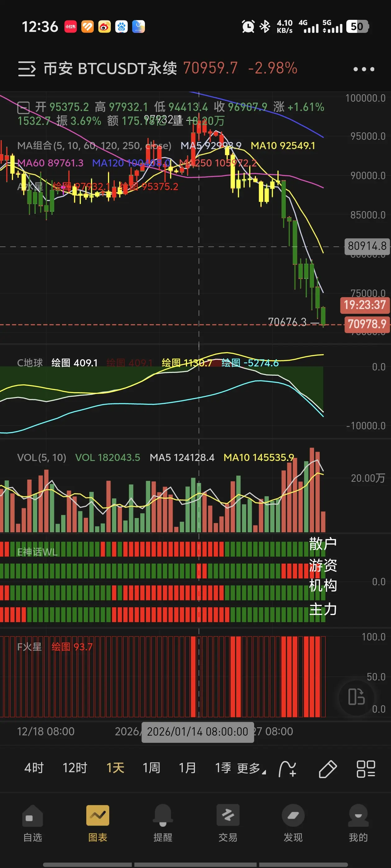Tap the 70978.9 current price tag

[367, 324]
